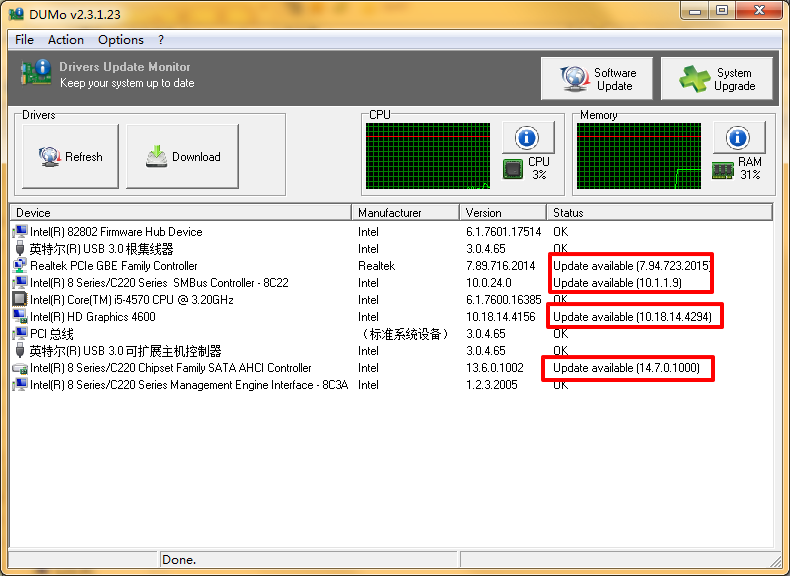Viewport: 790px width, 576px height.
Task: Click version 10.18.14.4156 cell
Action: pyautogui.click(x=501, y=317)
